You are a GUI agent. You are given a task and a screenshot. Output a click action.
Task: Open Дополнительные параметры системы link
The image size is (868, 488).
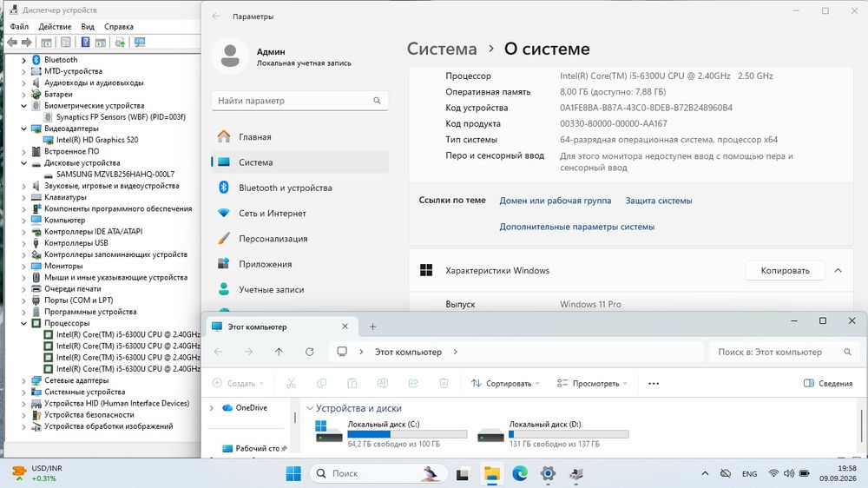pyautogui.click(x=577, y=227)
